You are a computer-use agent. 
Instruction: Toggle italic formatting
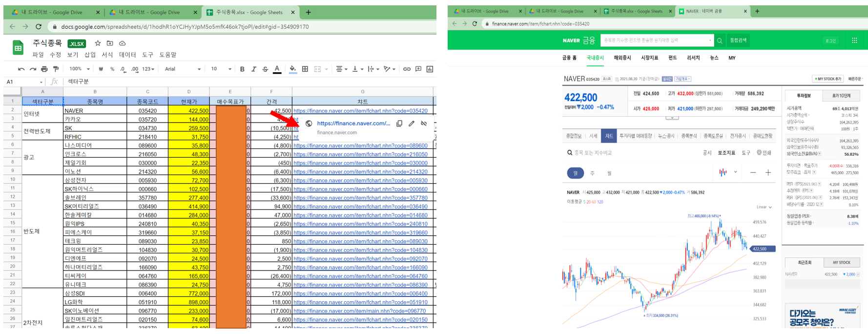[x=254, y=69]
